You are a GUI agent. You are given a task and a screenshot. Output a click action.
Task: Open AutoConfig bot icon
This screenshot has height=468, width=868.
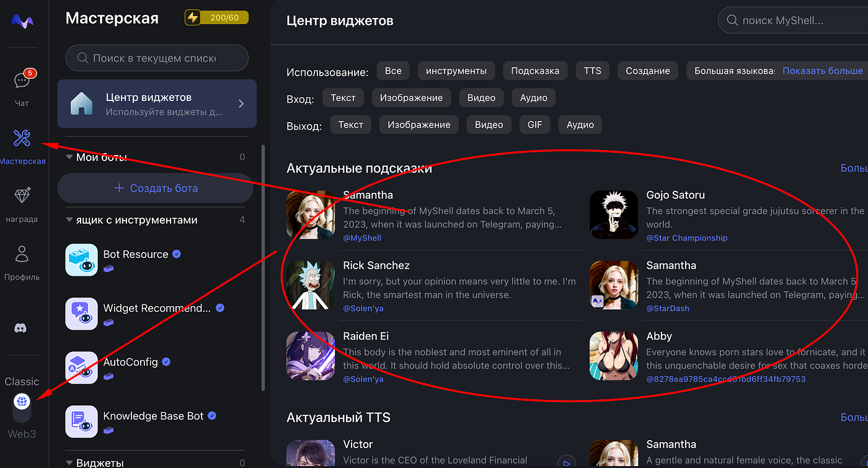(x=81, y=368)
